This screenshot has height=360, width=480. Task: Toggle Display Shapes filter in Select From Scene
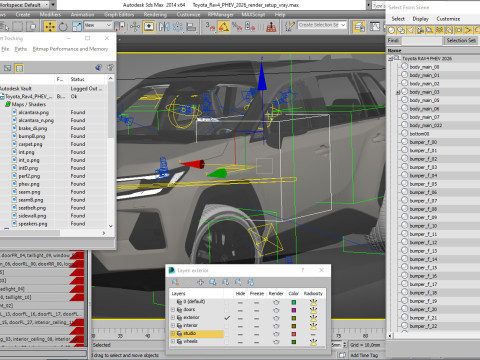click(x=401, y=30)
